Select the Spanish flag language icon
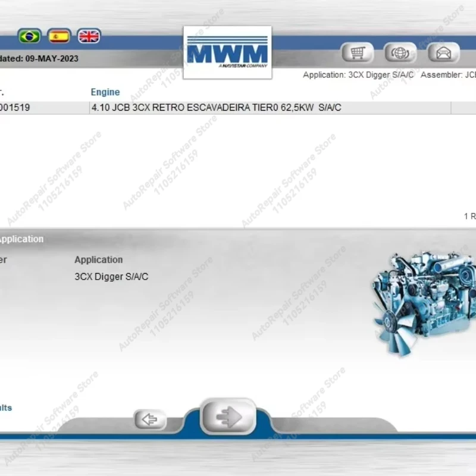Screen dimensions: 476x476 pos(59,36)
